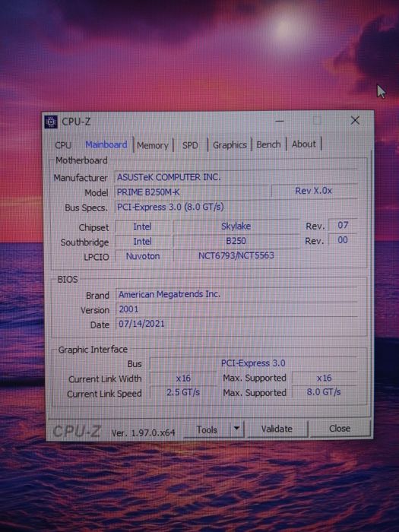Click the Skylake chipset field
Viewport: 399px width, 532px height.
tap(236, 226)
